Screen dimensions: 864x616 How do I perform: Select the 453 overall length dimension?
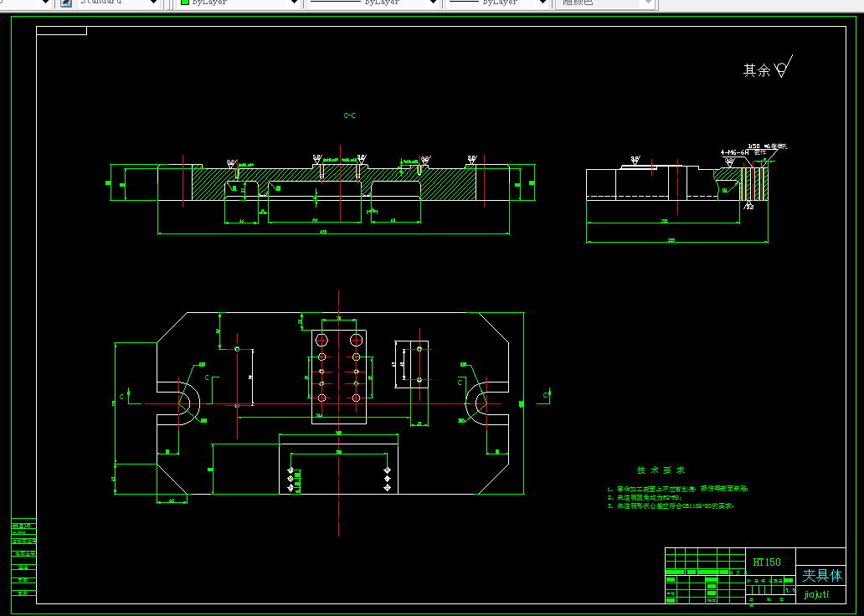pos(323,231)
